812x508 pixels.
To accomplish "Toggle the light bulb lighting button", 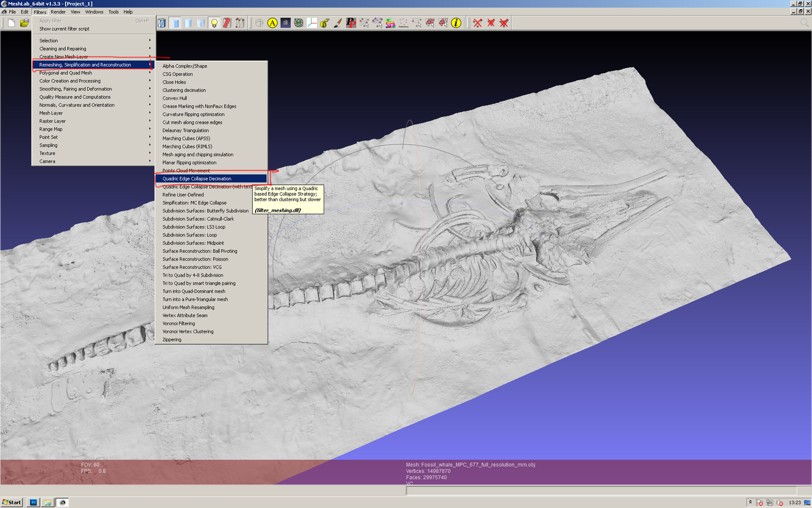I will pos(214,23).
